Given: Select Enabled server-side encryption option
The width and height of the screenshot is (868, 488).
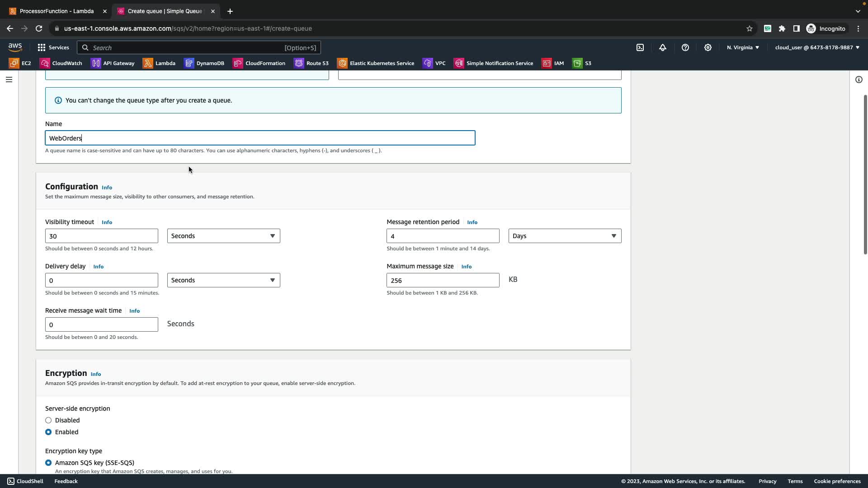Looking at the screenshot, I should 48,432.
